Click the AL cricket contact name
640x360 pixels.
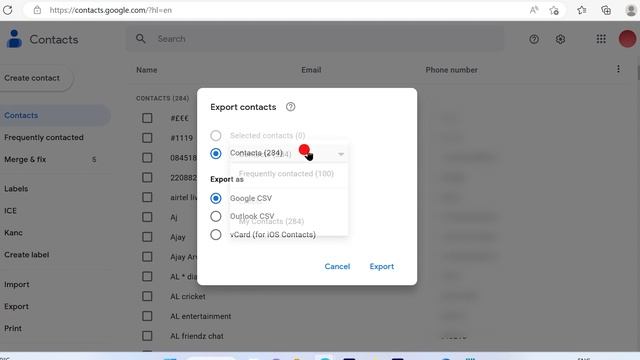pyautogui.click(x=188, y=296)
